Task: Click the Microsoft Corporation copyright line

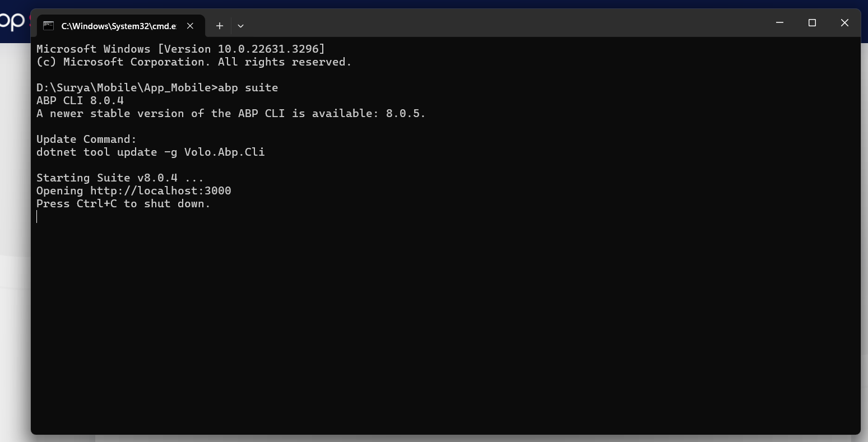Action: click(x=194, y=62)
